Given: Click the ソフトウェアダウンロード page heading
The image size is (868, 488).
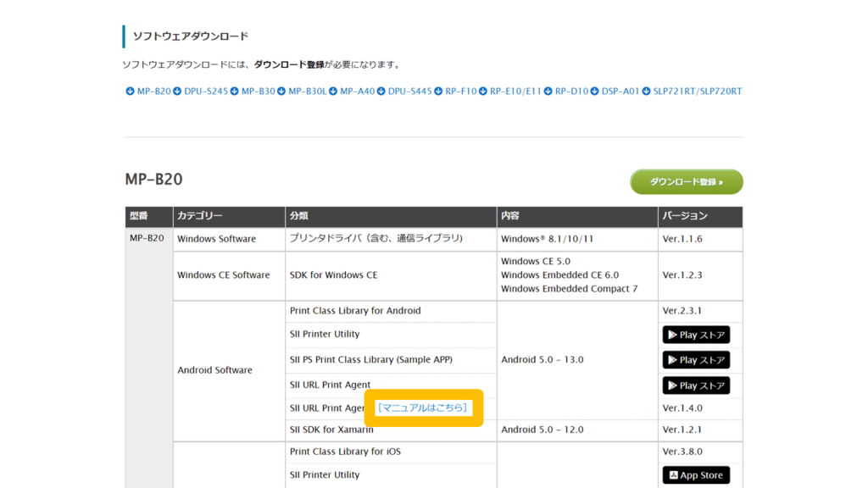Looking at the screenshot, I should click(x=191, y=36).
